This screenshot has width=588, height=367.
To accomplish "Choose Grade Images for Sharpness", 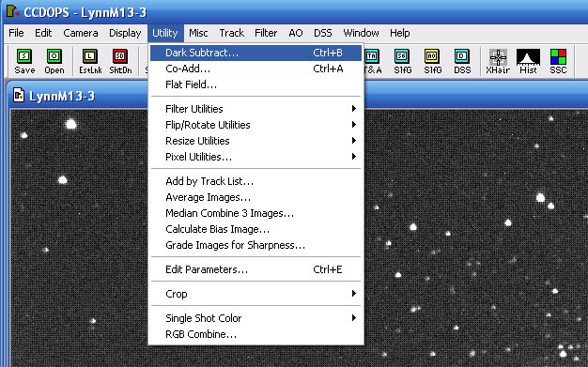I will (x=256, y=245).
